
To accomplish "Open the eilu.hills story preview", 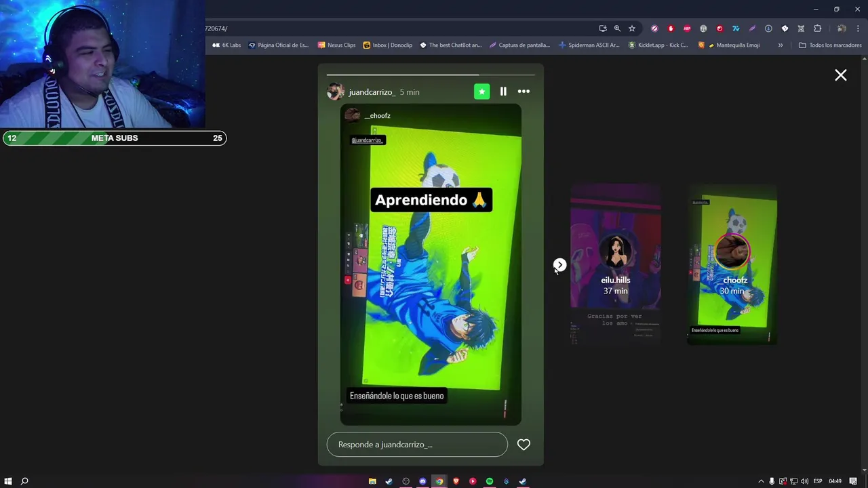I will (616, 264).
